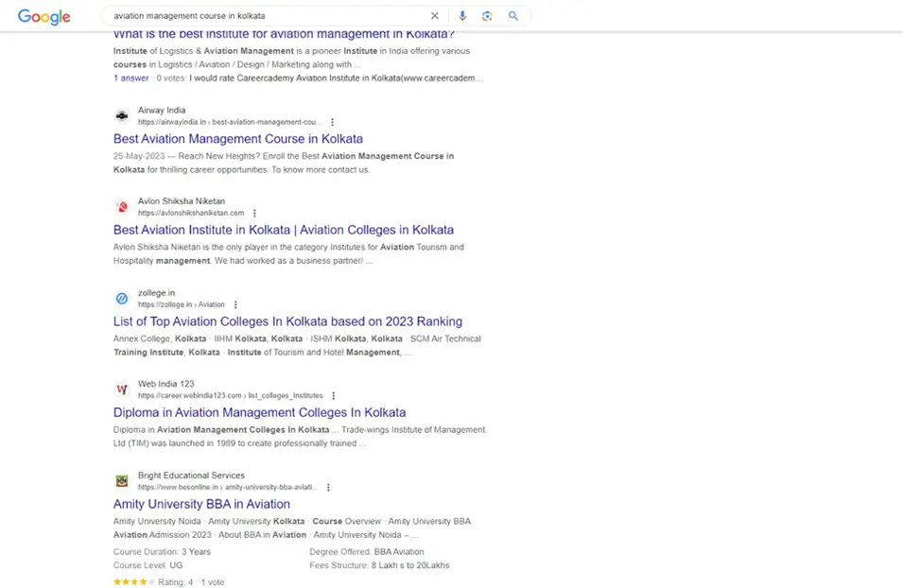This screenshot has height=588, width=903.
Task: Open more options for Airway India result
Action: (332, 122)
